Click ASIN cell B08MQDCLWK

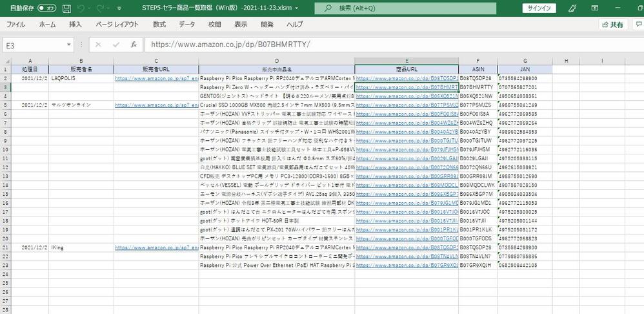pos(478,185)
